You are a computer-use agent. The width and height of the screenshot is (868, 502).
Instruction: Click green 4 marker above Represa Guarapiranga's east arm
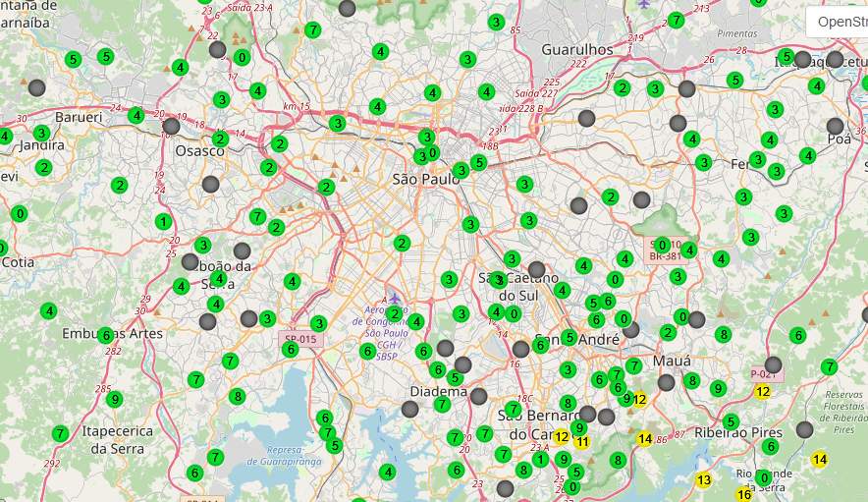[388, 473]
